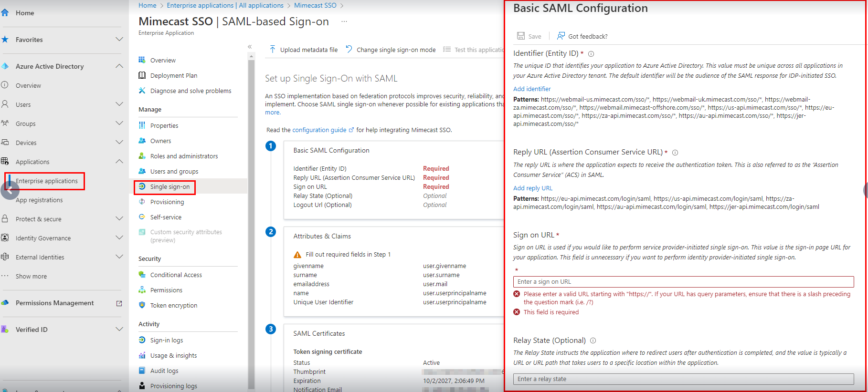Click info icon beside Identifier (Entity ID)

point(591,54)
